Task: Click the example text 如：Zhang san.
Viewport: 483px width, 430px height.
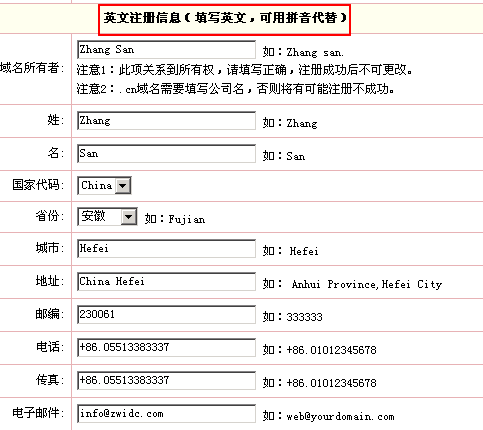Action: point(303,52)
